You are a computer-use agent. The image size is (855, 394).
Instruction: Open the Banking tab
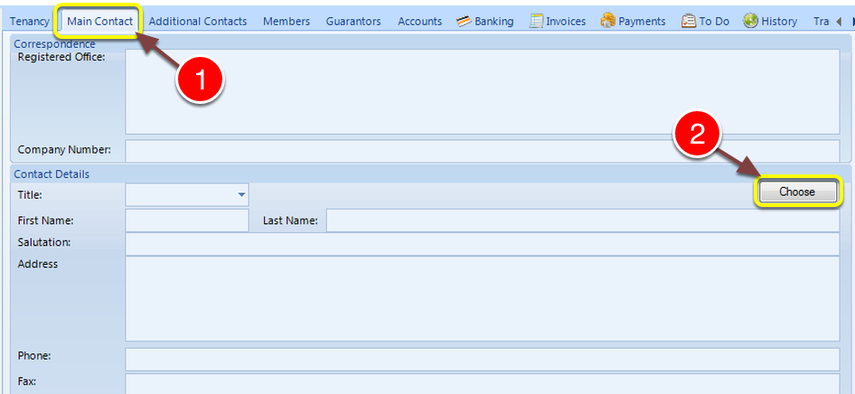(485, 21)
